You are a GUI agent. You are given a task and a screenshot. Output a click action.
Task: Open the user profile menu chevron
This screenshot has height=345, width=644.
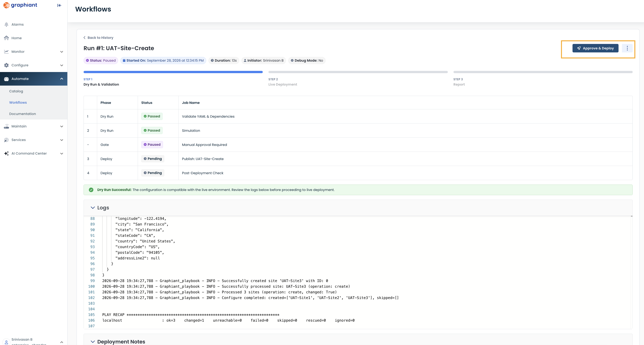61,342
